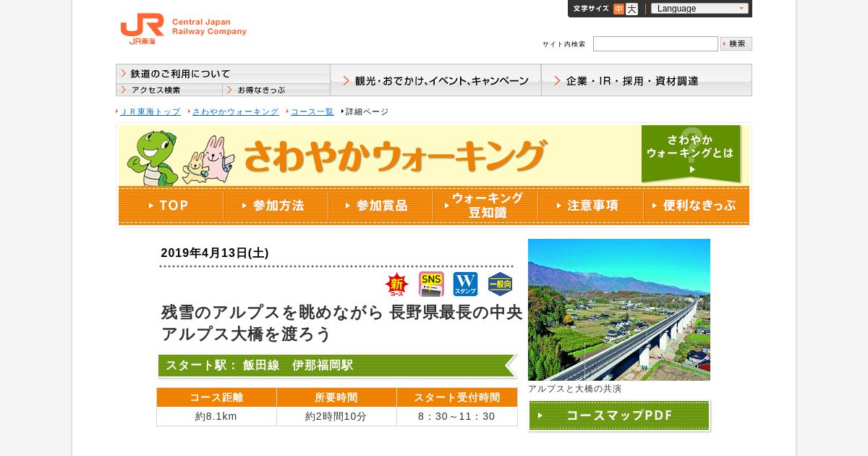Click the 検索 search button
868x456 pixels.
coord(736,44)
